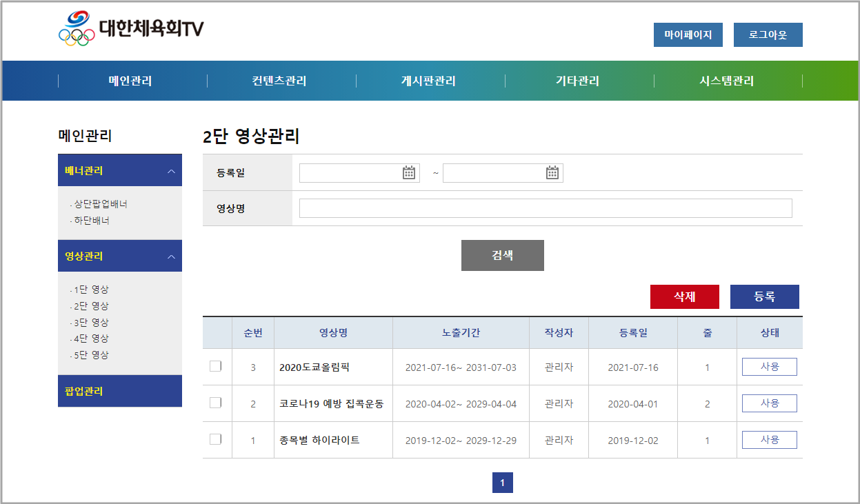This screenshot has width=860, height=504.
Task: Click the 2019-12-02~ 2029-12-29 exposure period
Action: 461,441
